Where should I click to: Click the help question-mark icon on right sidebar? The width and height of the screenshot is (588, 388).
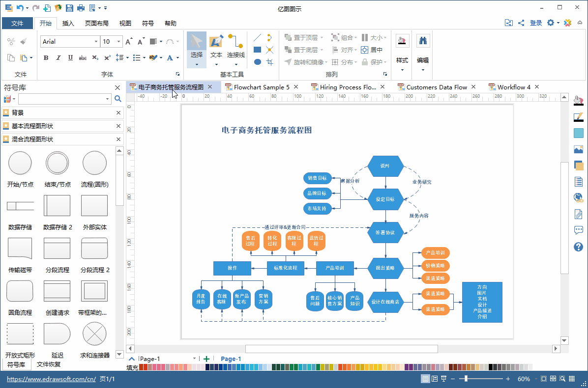(x=578, y=247)
